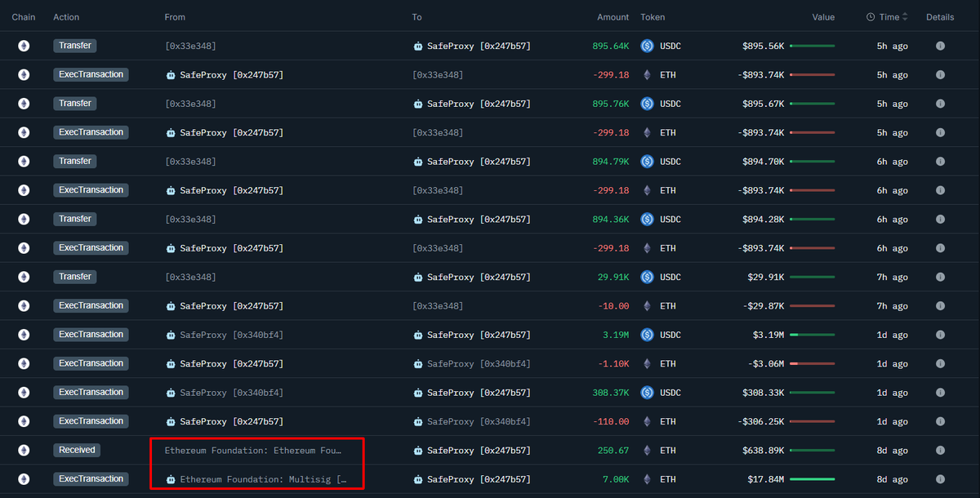Screen dimensions: 980x498
Task: Click Ethereum chain icon in Received row
Action: [24, 450]
